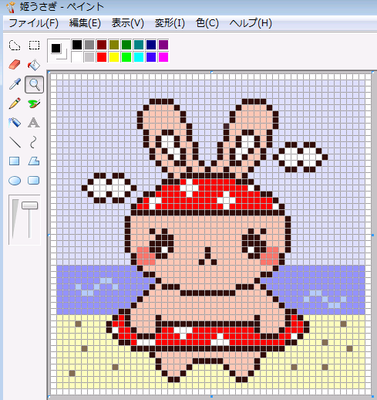
Task: Pick the Curve tool
Action: [x=33, y=142]
